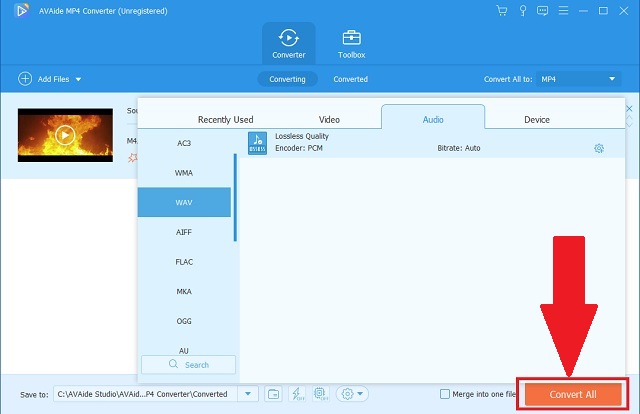Click the star edit icon under thumbnail
640x414 pixels.
click(x=133, y=157)
